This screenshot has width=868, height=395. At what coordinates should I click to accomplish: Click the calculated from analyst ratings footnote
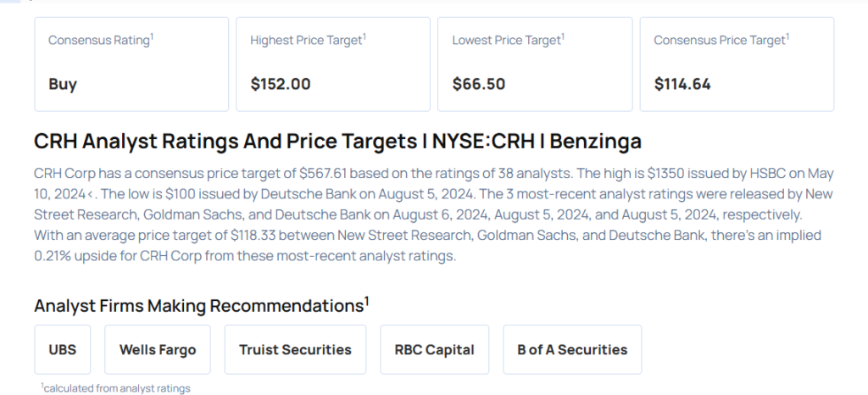pos(116,387)
